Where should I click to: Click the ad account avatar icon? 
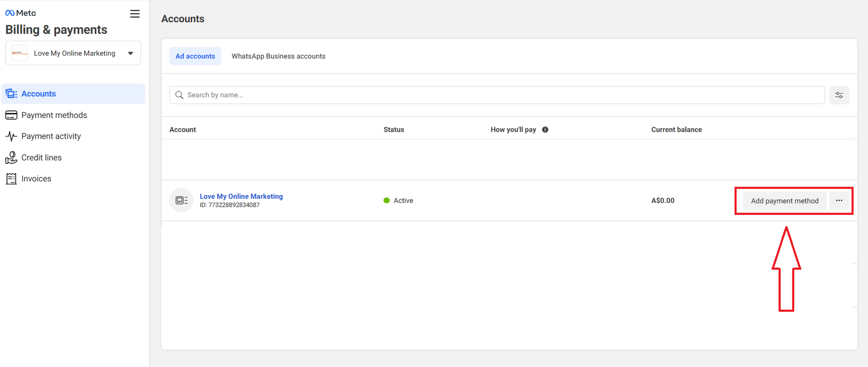181,200
